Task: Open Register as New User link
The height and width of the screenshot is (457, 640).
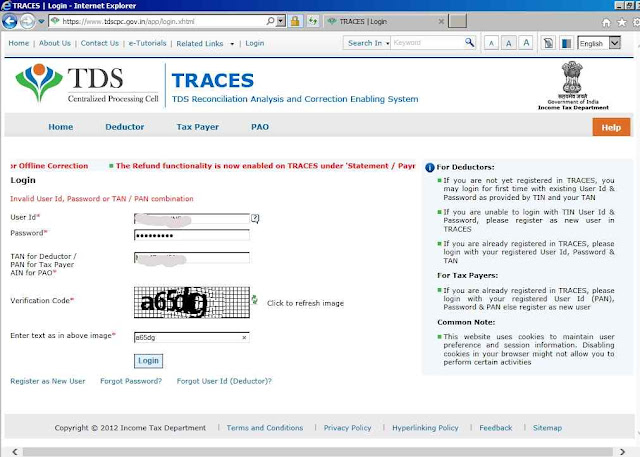Action: tap(48, 381)
